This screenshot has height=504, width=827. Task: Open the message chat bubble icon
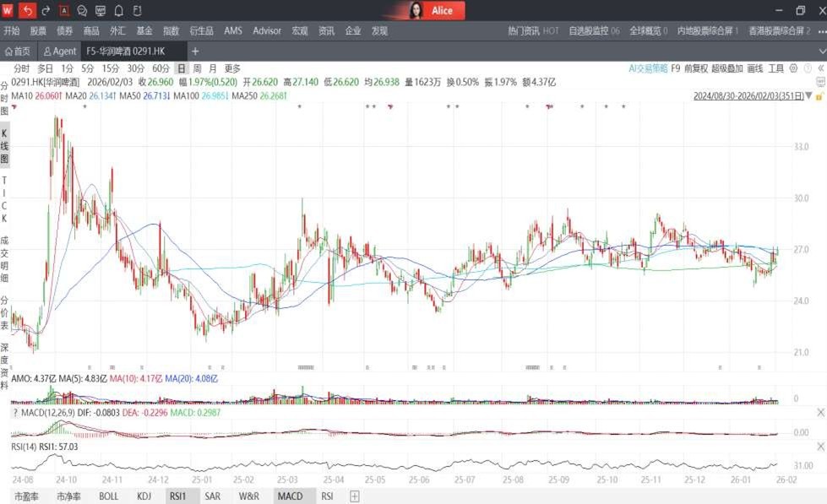(82, 10)
